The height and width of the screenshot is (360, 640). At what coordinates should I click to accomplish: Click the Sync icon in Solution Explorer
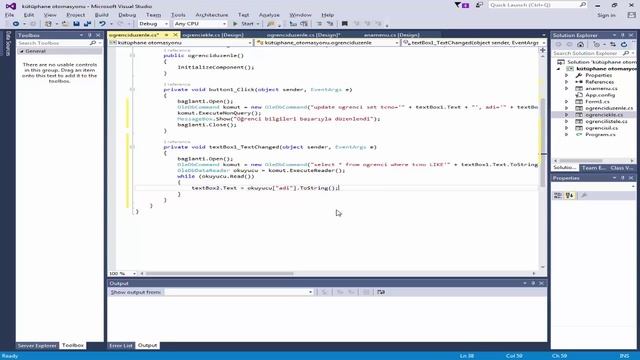pos(613,44)
